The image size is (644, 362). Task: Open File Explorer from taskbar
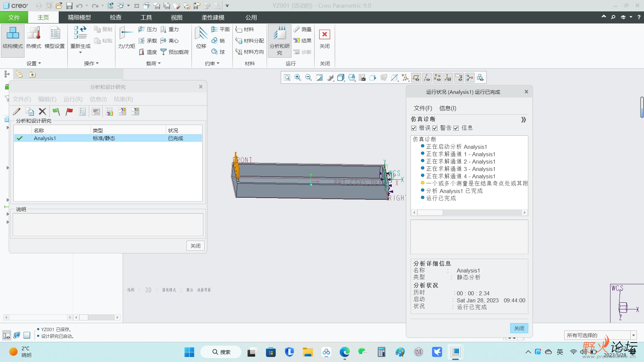tap(308, 352)
